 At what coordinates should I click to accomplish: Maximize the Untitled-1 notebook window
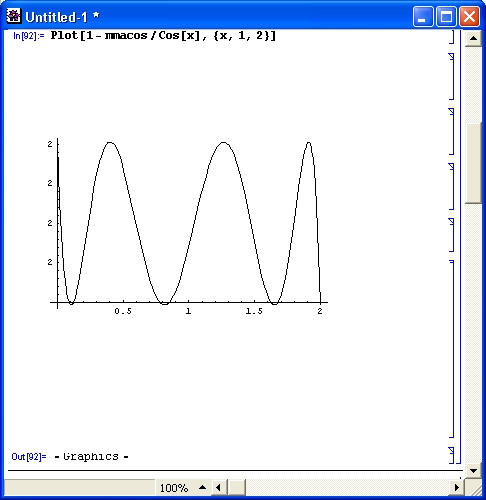tap(446, 16)
